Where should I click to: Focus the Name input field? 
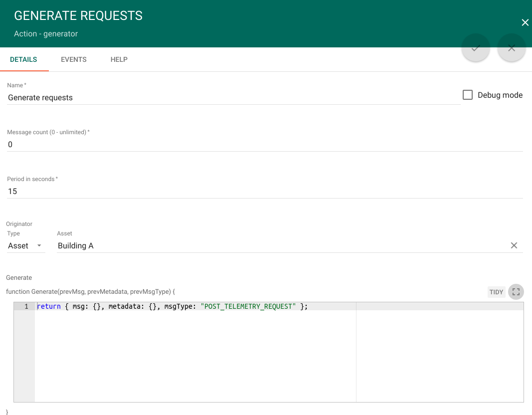tap(233, 98)
